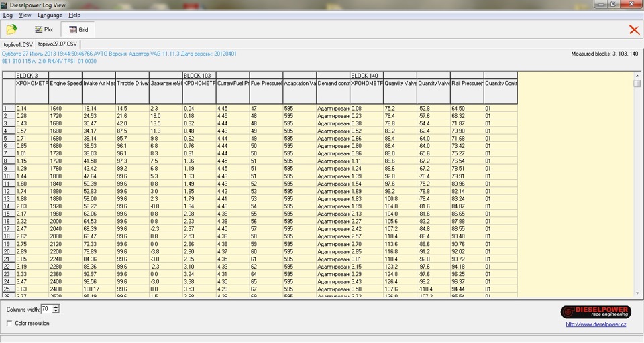Click the Dieselpower race engineering logo

pos(596,312)
